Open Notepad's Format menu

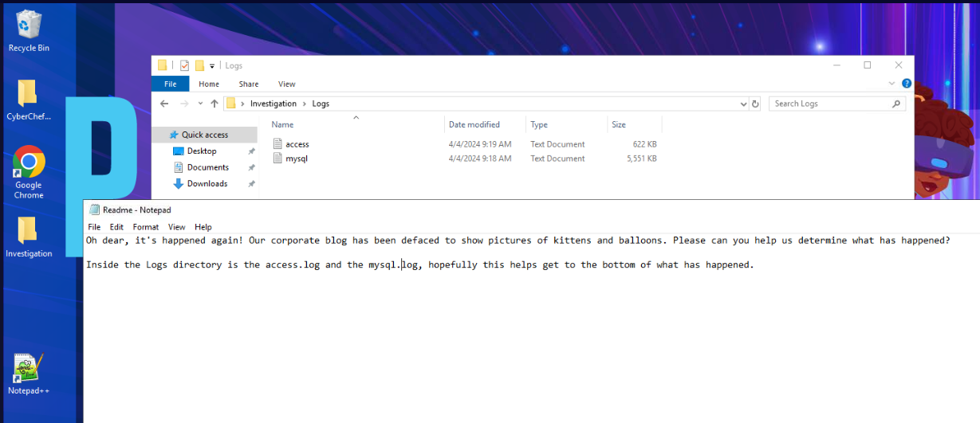(146, 227)
